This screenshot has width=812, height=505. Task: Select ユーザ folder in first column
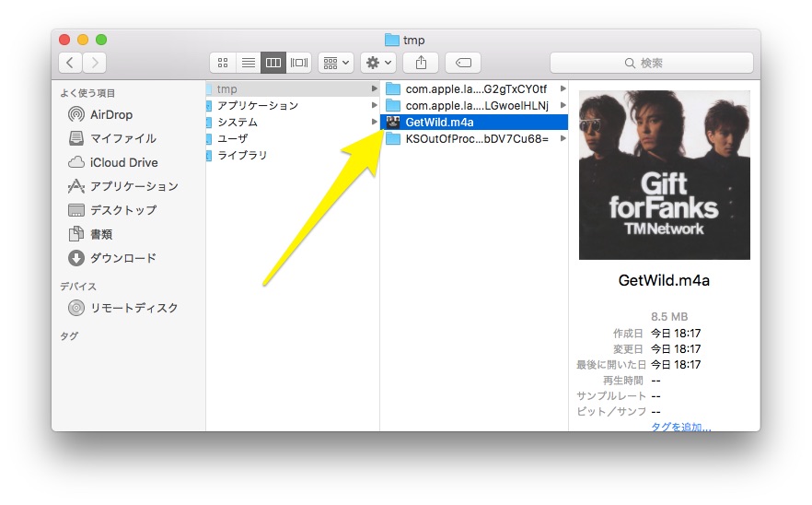click(x=293, y=138)
